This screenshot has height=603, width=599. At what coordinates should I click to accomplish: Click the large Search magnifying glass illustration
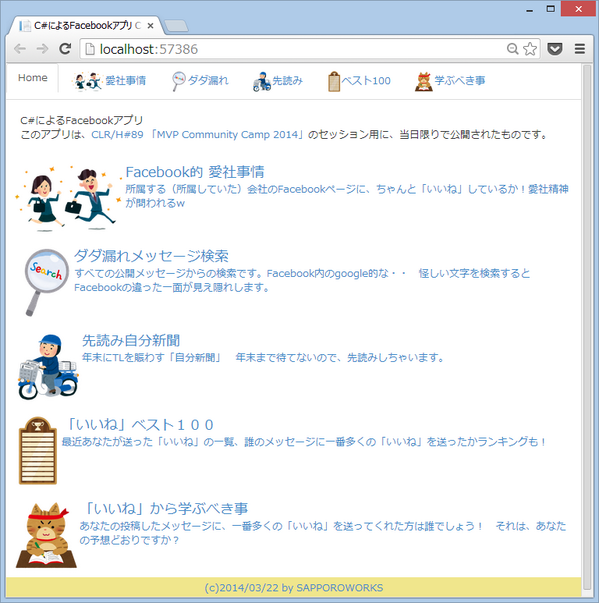pos(47,282)
